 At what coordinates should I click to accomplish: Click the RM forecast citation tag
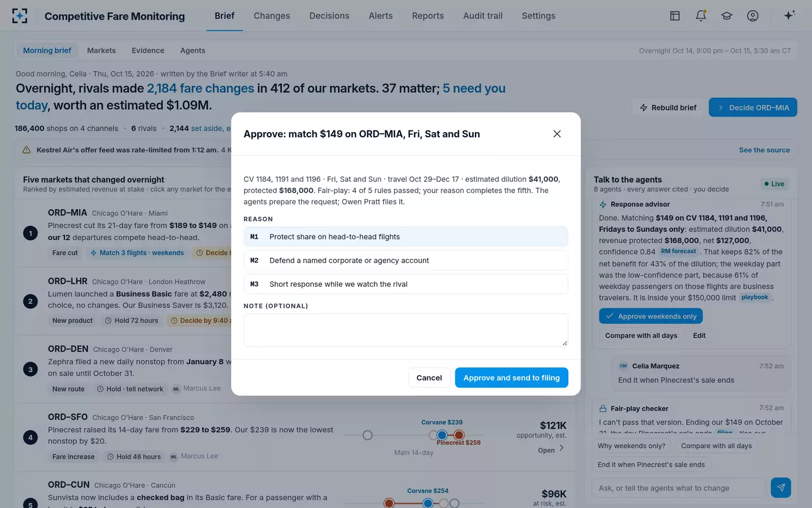tap(679, 252)
